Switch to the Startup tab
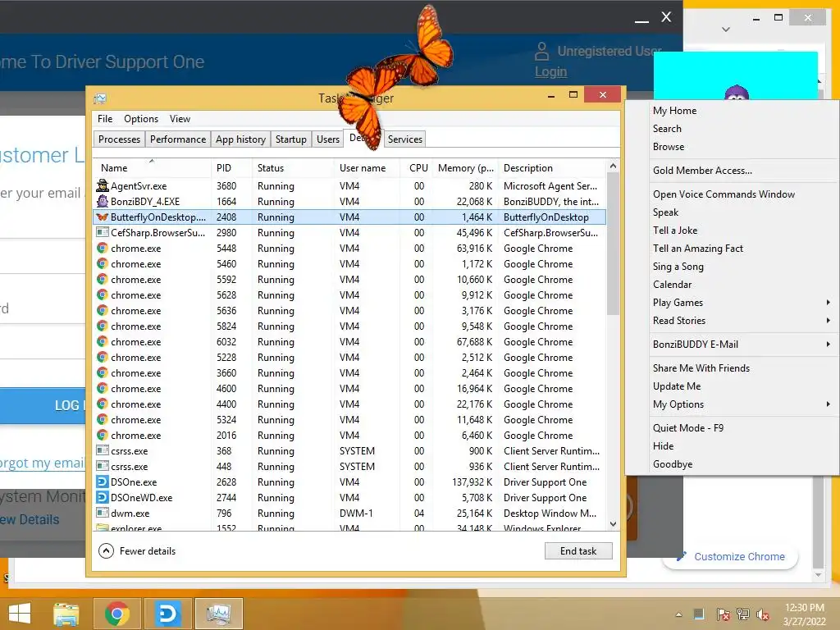 (x=291, y=139)
